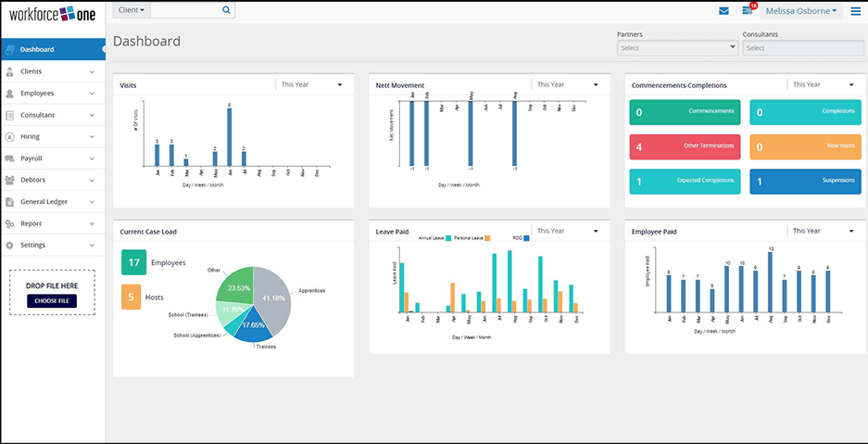Click the mail envelope icon in header
Viewport: 868px width, 444px height.
click(723, 11)
